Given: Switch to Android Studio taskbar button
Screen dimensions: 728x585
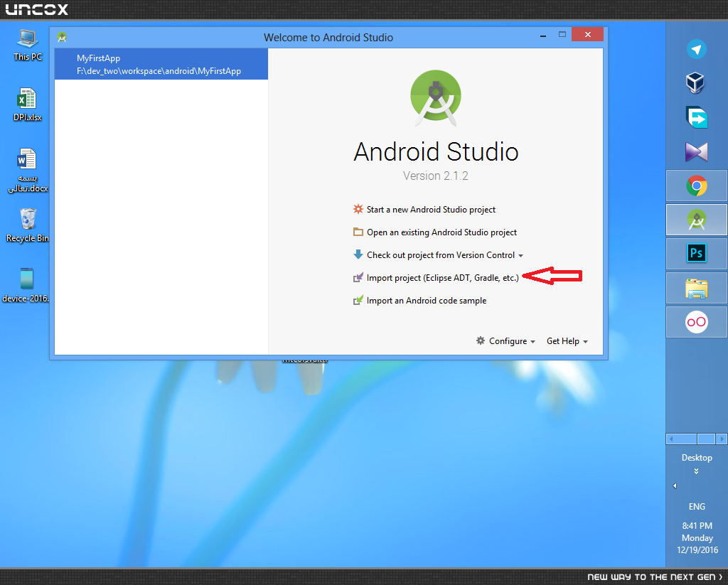Looking at the screenshot, I should [697, 220].
